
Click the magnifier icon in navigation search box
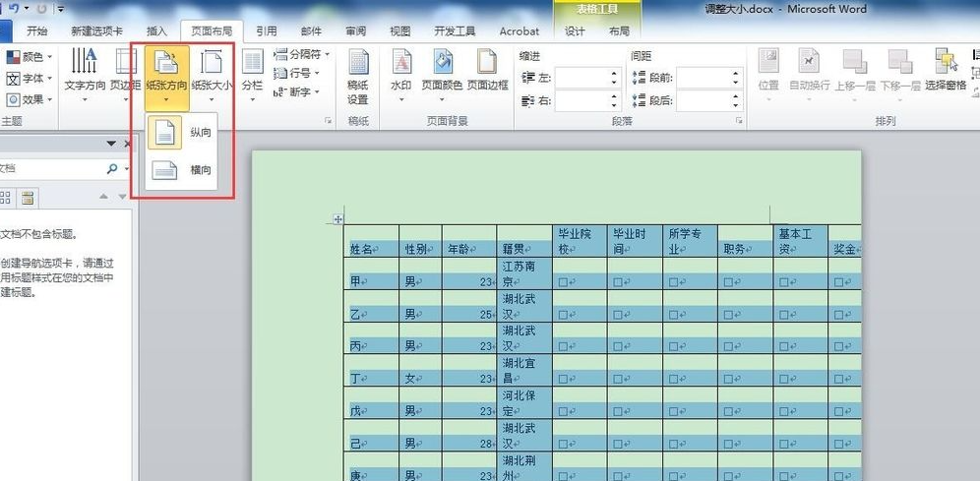click(112, 168)
